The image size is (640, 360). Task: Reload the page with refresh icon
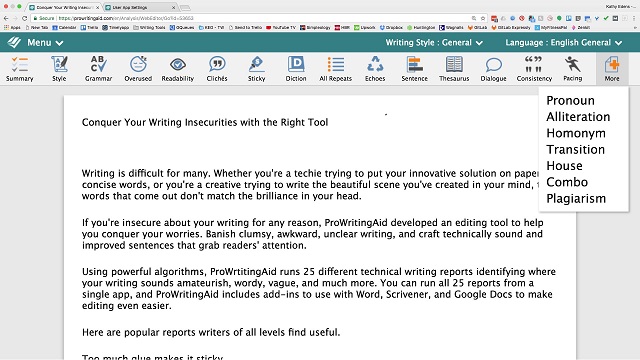(24, 18)
